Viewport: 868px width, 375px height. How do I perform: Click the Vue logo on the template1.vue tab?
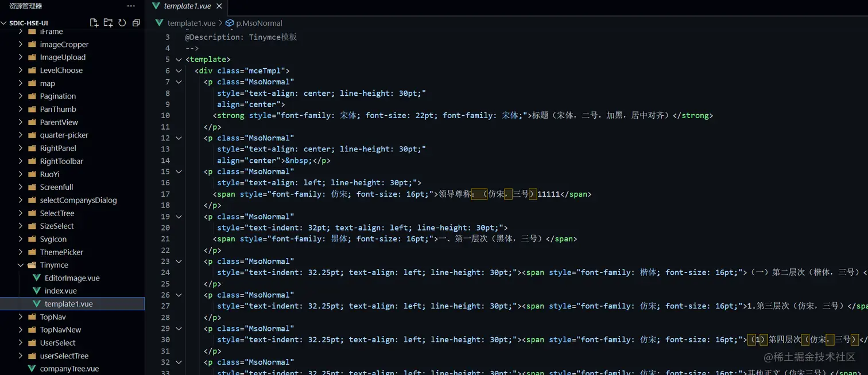point(156,6)
